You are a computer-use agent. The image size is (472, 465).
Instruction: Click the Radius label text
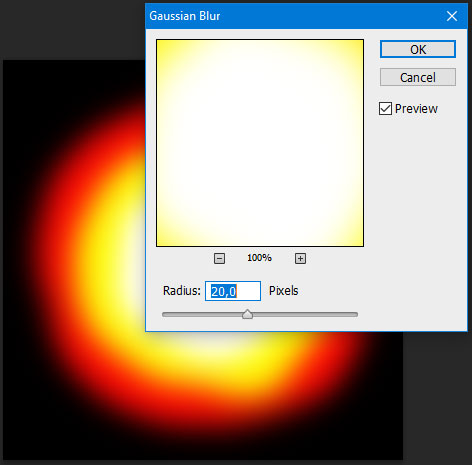tap(182, 291)
